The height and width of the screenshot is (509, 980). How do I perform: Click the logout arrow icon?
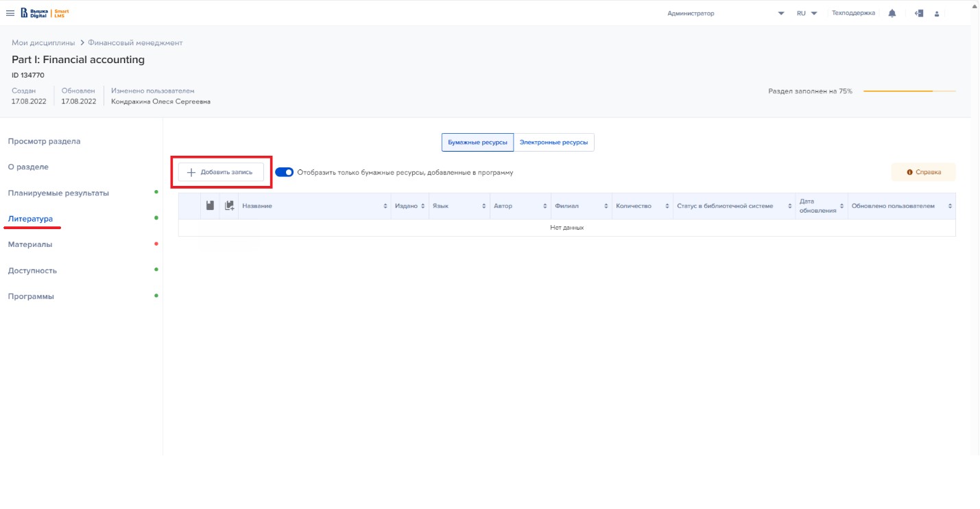tap(919, 13)
